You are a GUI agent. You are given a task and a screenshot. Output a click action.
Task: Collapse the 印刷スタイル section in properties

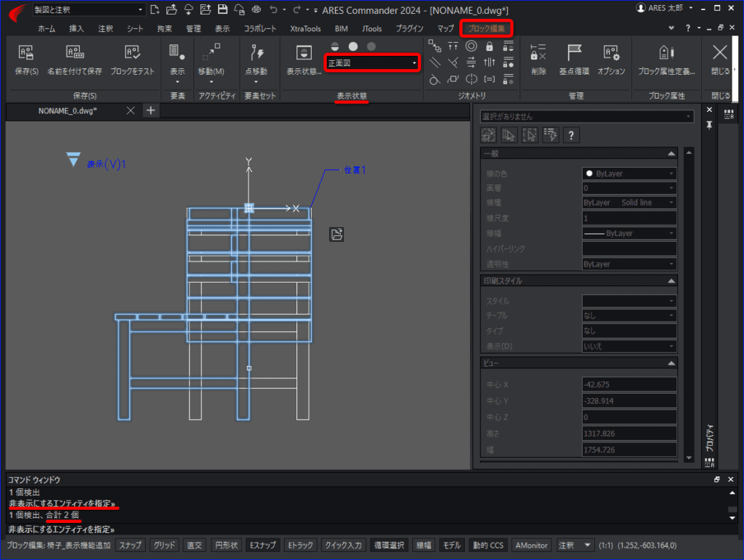click(671, 281)
